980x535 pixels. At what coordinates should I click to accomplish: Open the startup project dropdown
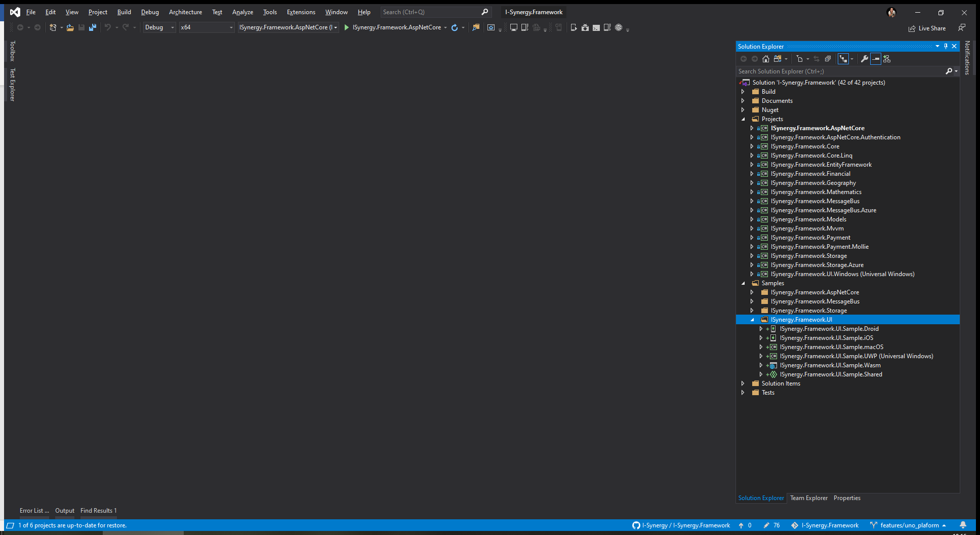coord(288,27)
